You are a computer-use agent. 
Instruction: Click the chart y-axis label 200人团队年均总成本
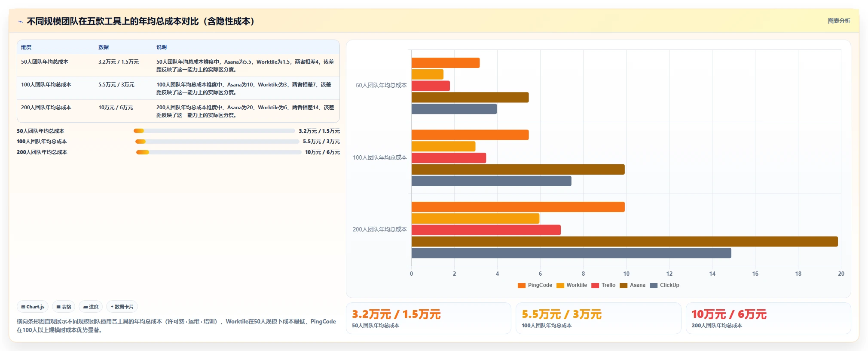coord(380,230)
